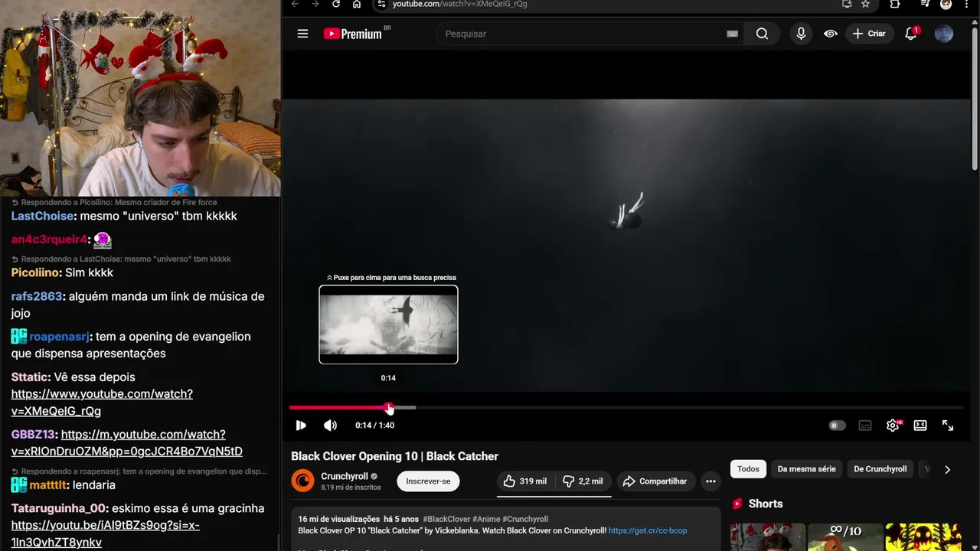The width and height of the screenshot is (980, 551).
Task: Open site information icon in address bar
Action: pos(381,4)
